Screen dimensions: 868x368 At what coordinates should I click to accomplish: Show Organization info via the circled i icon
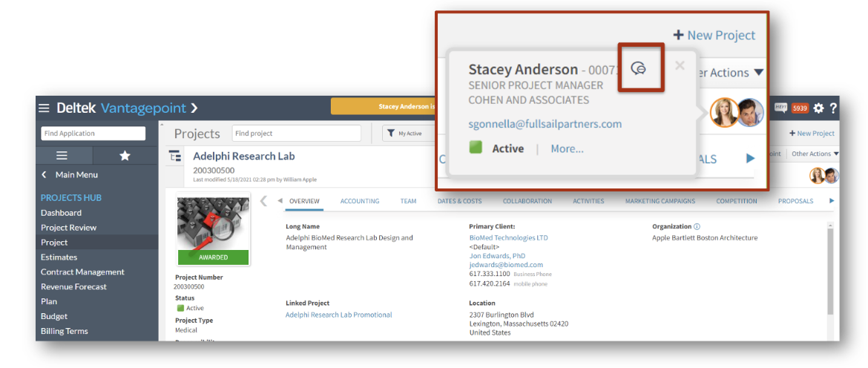[x=697, y=226]
